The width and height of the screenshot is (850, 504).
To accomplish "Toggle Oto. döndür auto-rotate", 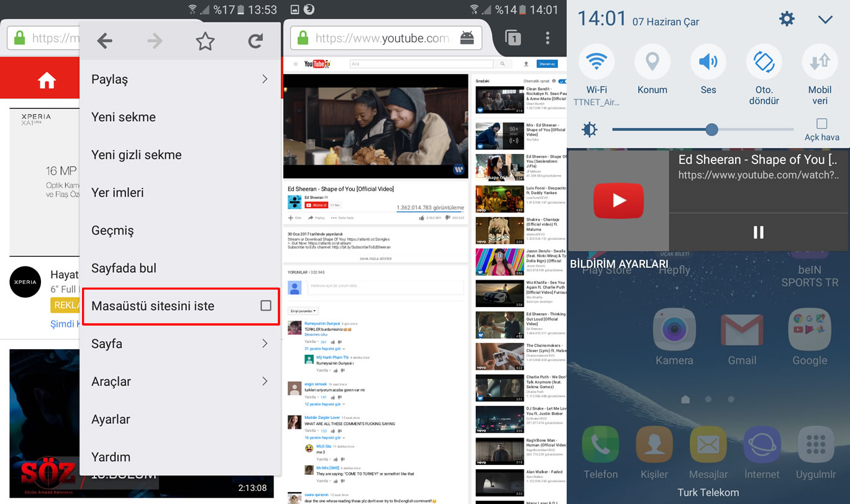I will 764,62.
